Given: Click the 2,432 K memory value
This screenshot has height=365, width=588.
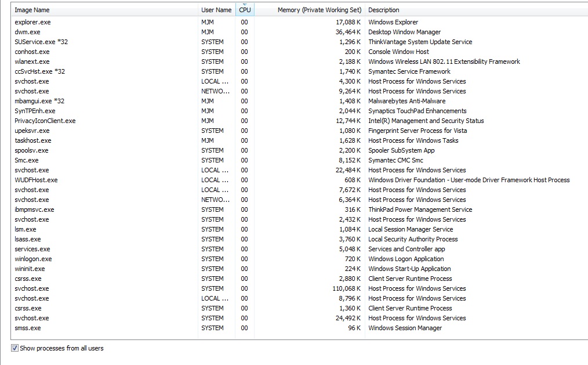Looking at the screenshot, I should (350, 220).
